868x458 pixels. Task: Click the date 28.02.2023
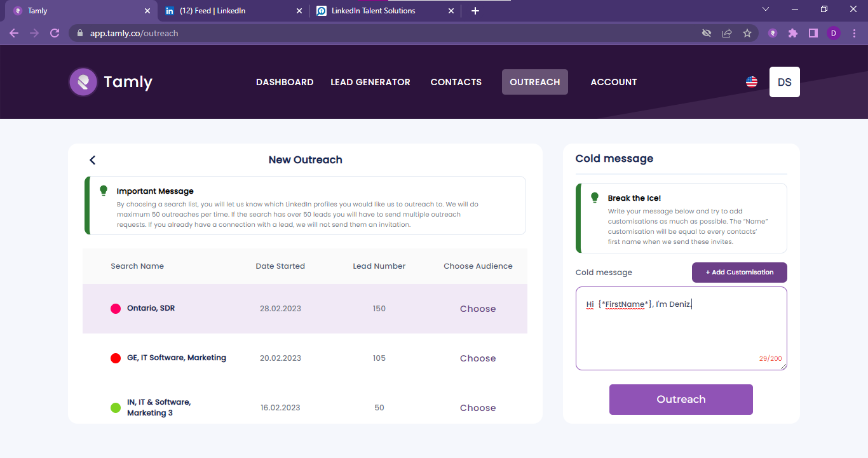[x=280, y=309]
